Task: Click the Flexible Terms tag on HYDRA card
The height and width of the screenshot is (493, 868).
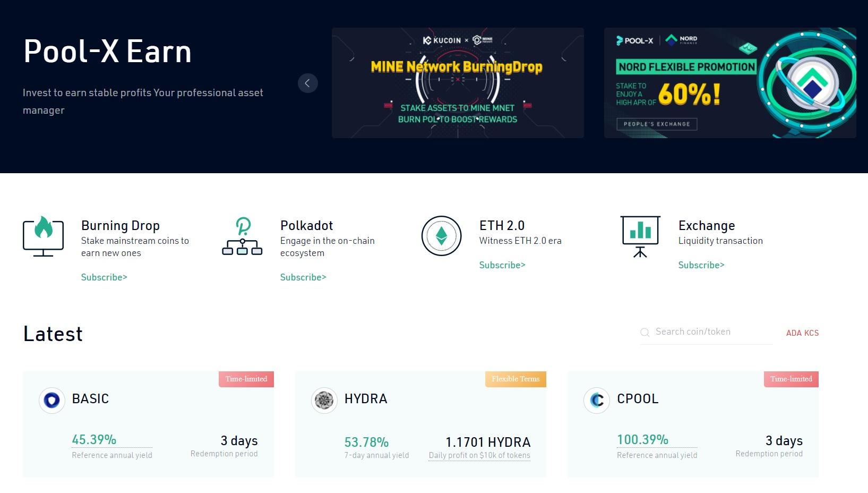Action: pyautogui.click(x=515, y=379)
